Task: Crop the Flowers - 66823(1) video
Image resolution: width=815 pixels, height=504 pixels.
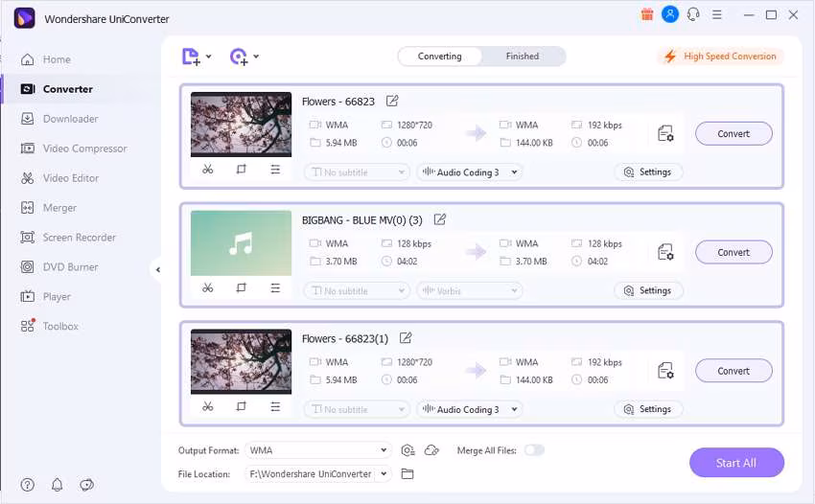Action: [242, 406]
